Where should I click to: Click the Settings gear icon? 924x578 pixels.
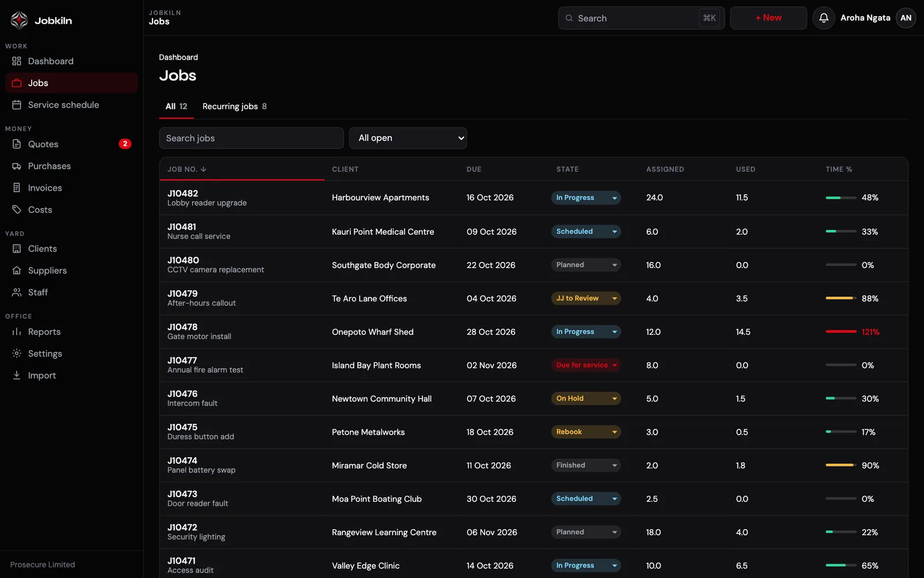coord(17,354)
